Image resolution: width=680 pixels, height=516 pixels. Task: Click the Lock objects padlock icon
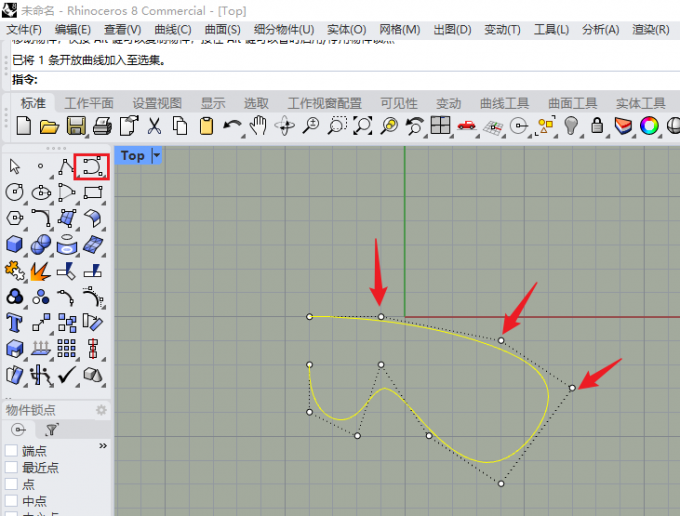click(597, 126)
